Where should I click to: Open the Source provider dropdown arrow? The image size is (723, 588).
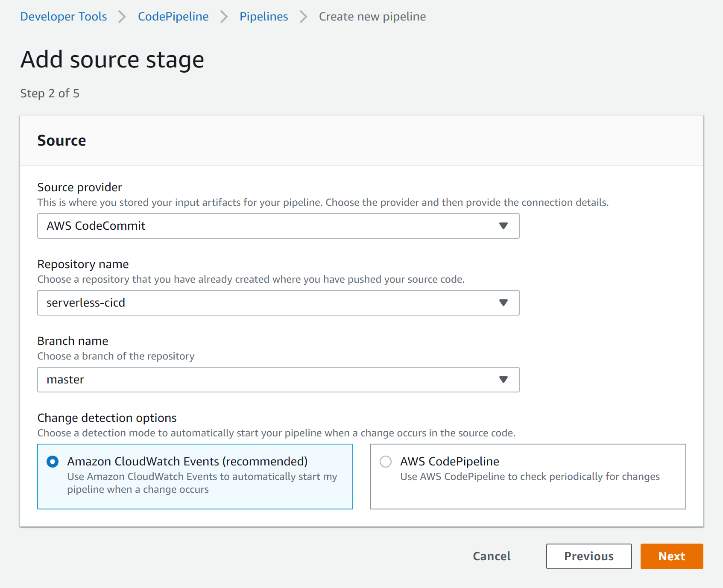click(503, 226)
